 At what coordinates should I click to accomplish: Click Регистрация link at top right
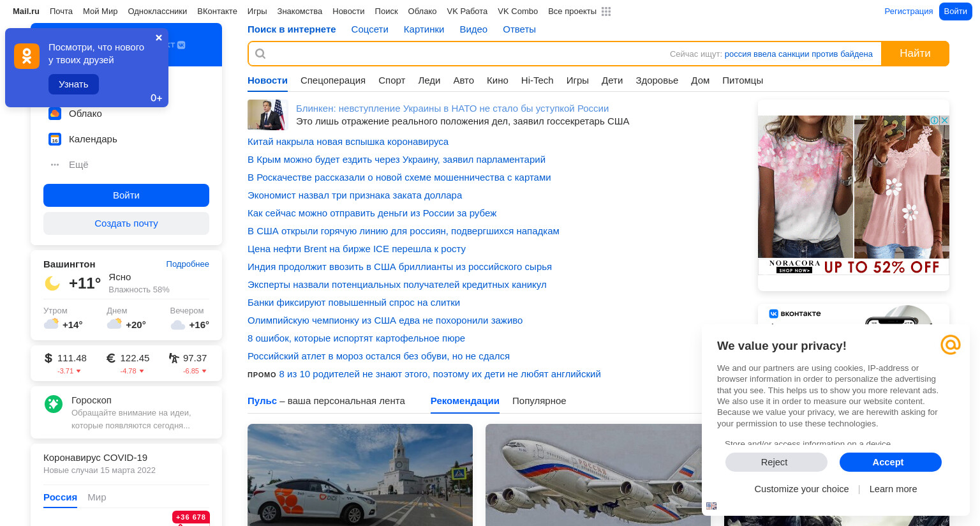(909, 11)
